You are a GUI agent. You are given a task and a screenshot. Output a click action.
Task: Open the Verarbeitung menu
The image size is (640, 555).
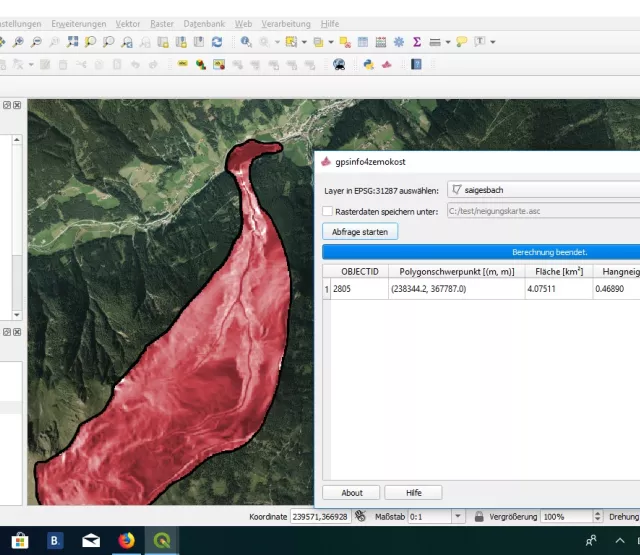point(286,23)
